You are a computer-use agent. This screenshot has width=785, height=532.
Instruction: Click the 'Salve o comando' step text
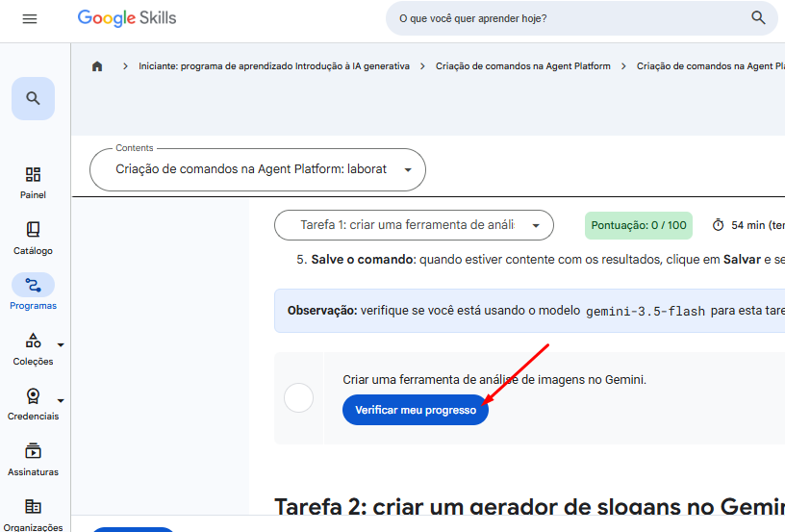coord(363,260)
